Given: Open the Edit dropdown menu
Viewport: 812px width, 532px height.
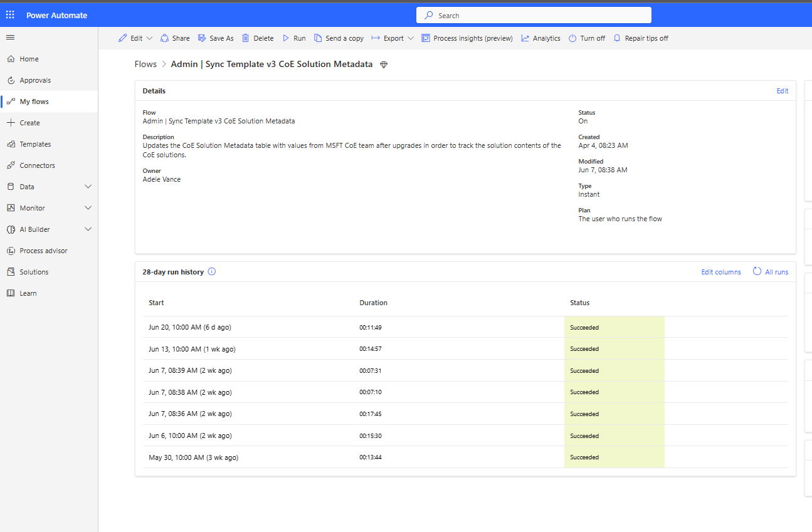Looking at the screenshot, I should tap(150, 38).
